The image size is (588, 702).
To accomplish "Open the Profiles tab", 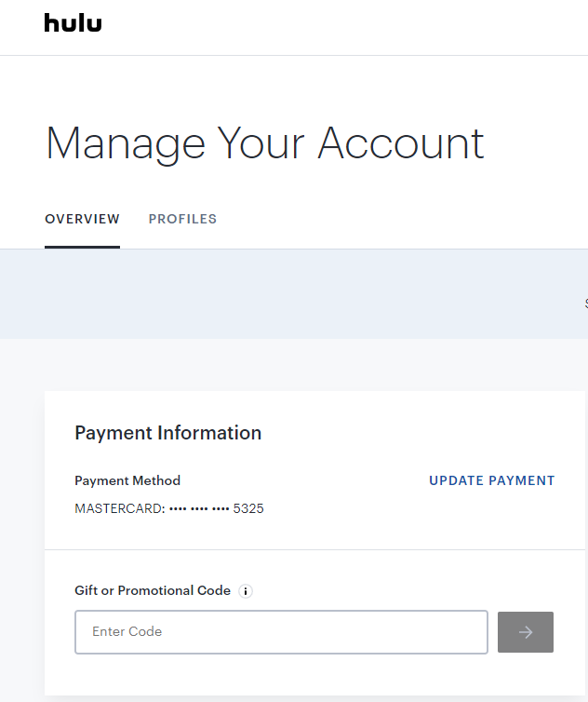I will tap(182, 220).
